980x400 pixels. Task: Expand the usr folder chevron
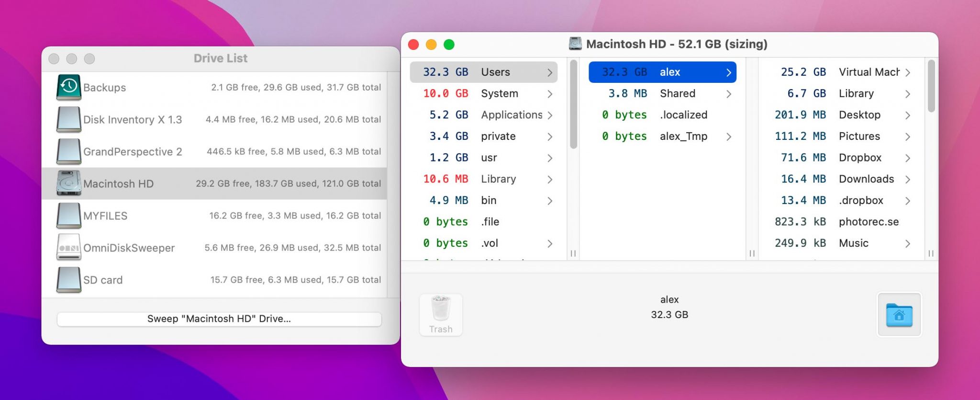tap(550, 158)
